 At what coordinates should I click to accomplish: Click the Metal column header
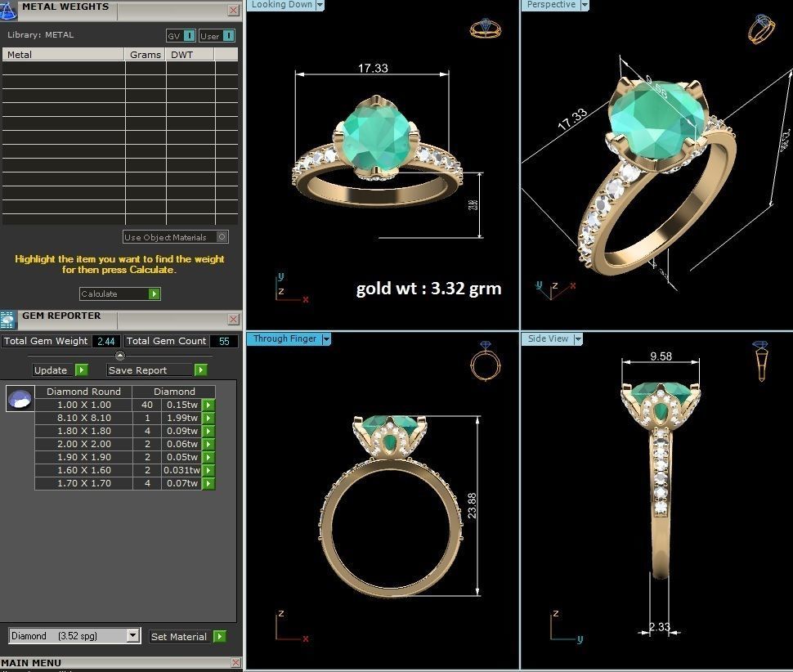click(63, 55)
